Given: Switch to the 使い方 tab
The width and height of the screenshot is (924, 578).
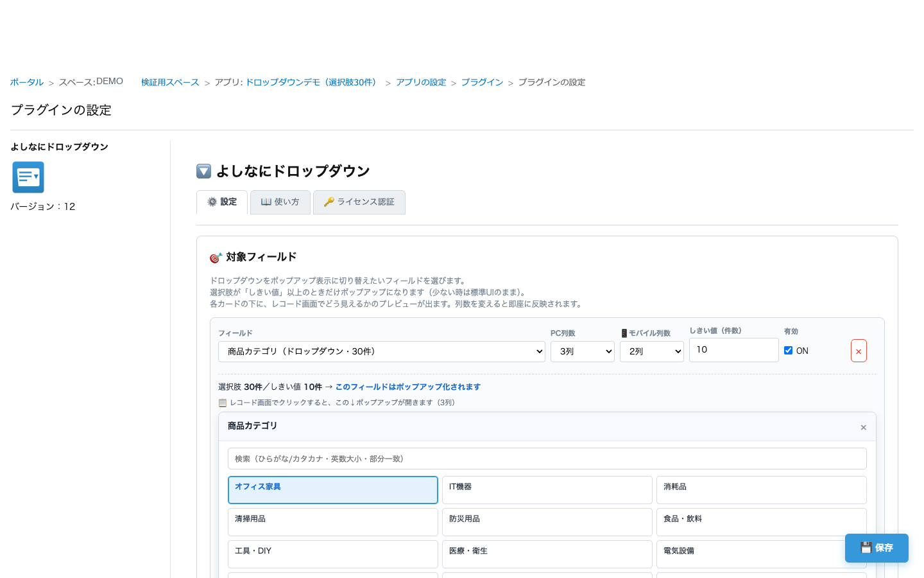Looking at the screenshot, I should pyautogui.click(x=280, y=202).
